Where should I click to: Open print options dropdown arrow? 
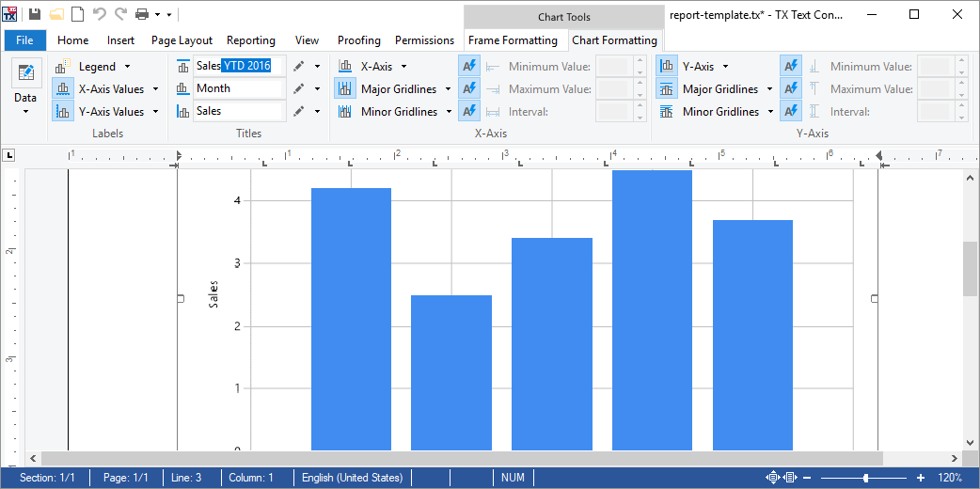[x=157, y=14]
